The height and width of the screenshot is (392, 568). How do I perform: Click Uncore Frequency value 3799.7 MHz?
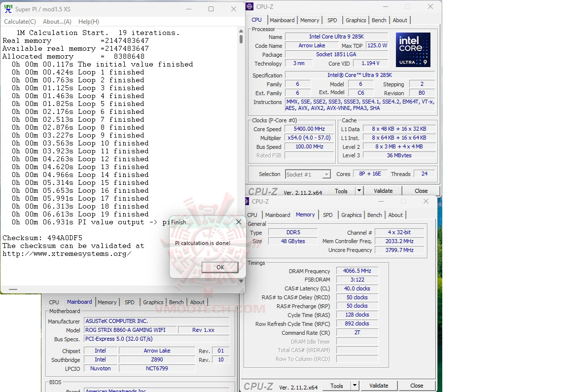399,250
